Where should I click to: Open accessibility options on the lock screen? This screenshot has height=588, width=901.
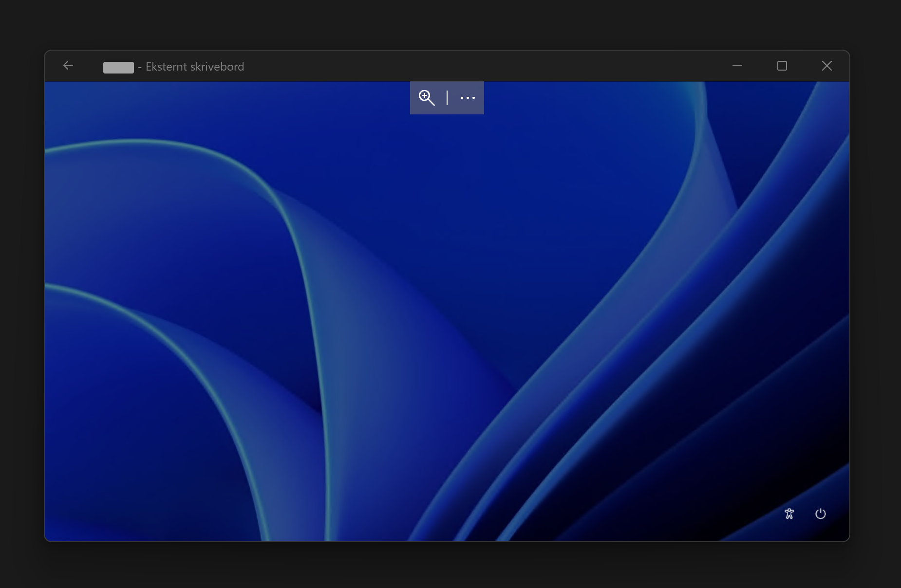(x=789, y=514)
